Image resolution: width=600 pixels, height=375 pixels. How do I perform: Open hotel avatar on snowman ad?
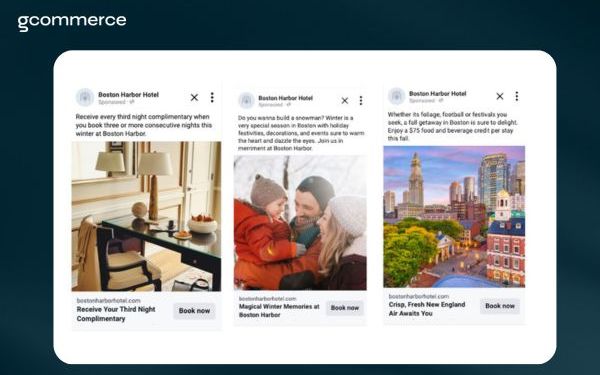246,101
